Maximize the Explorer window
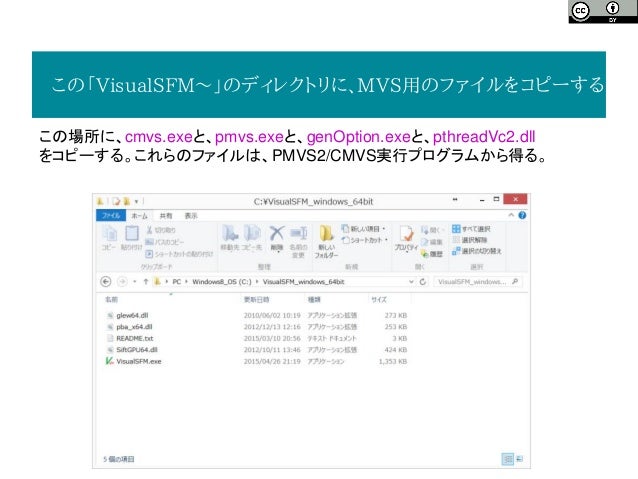 pyautogui.click(x=496, y=199)
